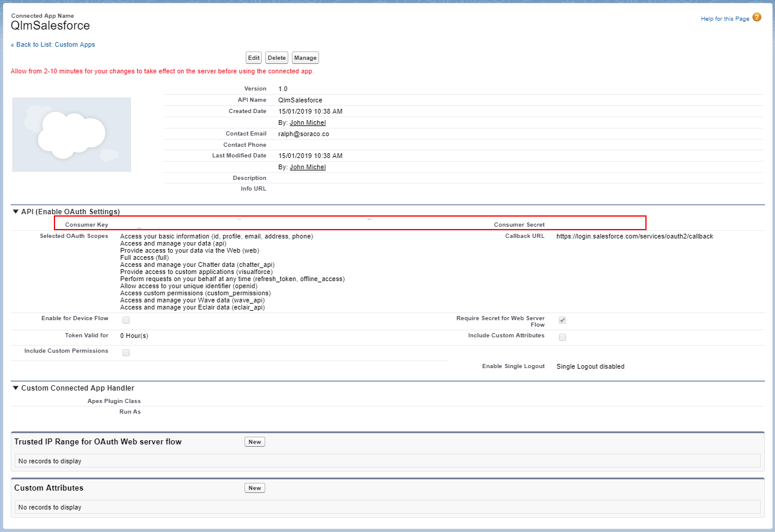Image resolution: width=775 pixels, height=532 pixels.
Task: Click the web access scope line
Action: 189,250
